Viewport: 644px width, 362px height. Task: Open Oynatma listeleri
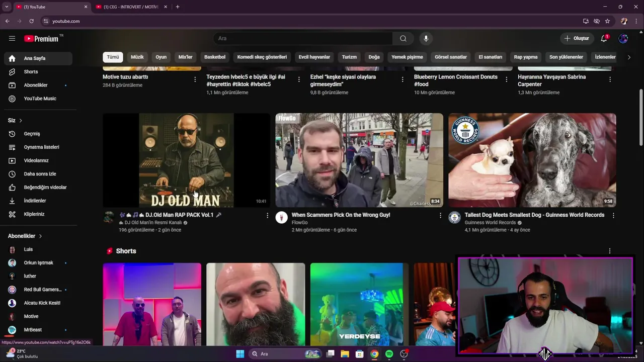point(38,147)
